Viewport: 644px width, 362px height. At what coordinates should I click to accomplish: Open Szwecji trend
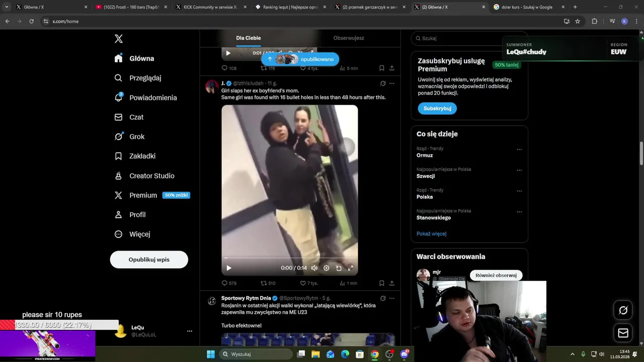426,176
